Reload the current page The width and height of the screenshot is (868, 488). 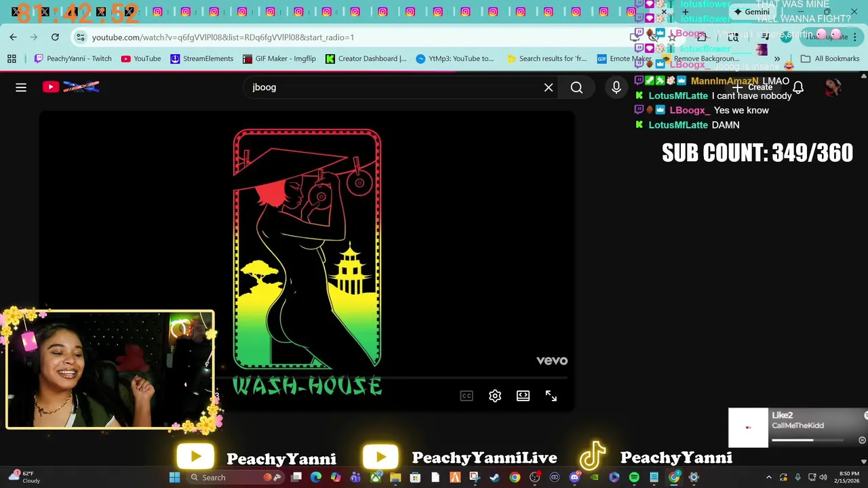point(55,37)
